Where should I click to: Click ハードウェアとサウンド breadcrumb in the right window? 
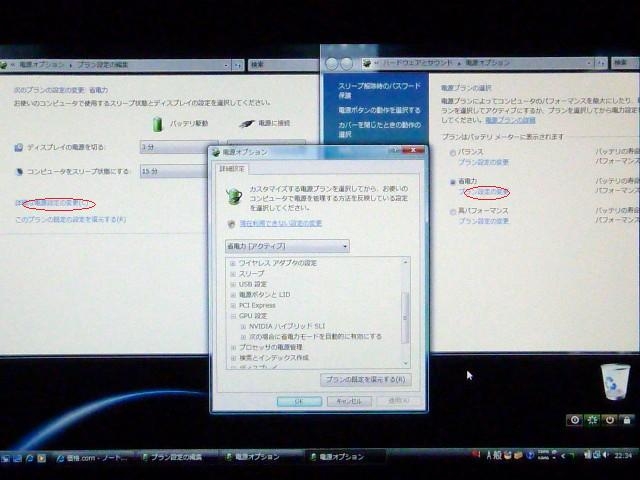418,62
